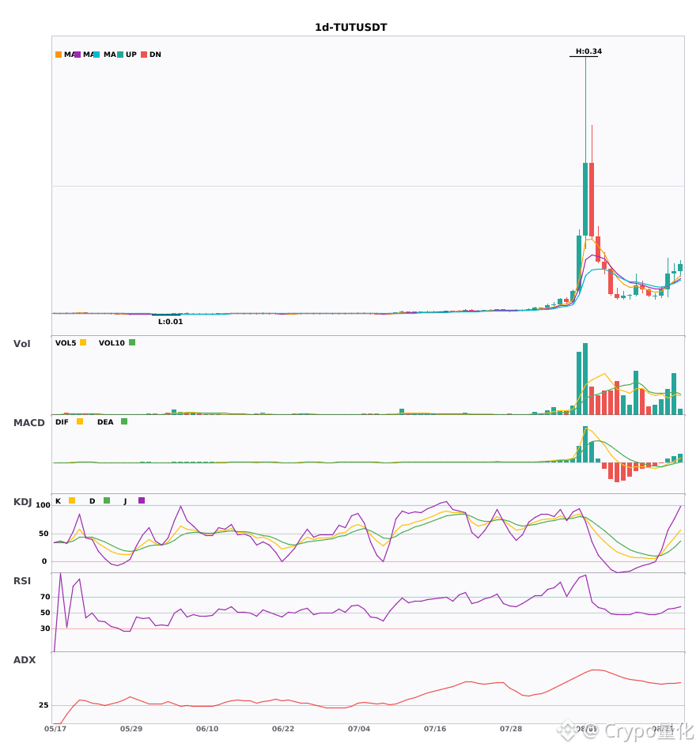Select the 06/10 date on the x-axis
The height and width of the screenshot is (751, 700).
pos(207,729)
